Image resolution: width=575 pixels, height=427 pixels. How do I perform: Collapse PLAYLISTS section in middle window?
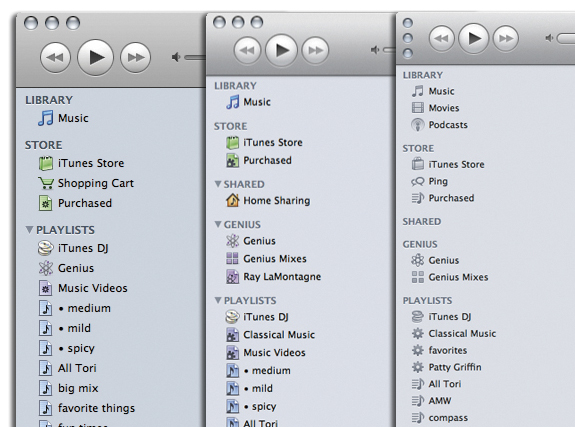(218, 300)
